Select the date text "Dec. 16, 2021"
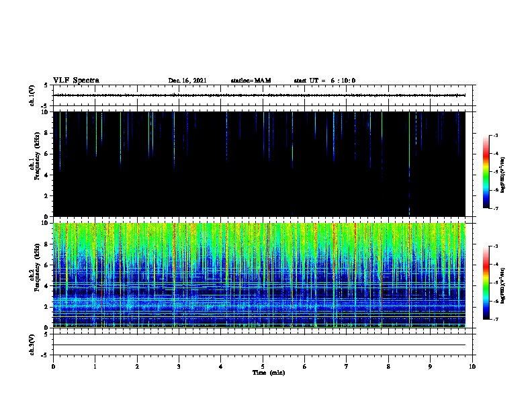 click(187, 81)
